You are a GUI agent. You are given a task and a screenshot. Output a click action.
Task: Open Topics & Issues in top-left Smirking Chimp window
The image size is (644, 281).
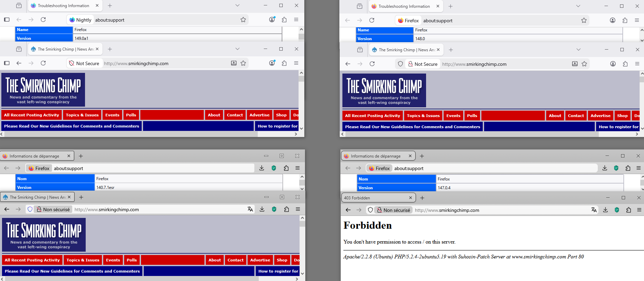pyautogui.click(x=82, y=115)
